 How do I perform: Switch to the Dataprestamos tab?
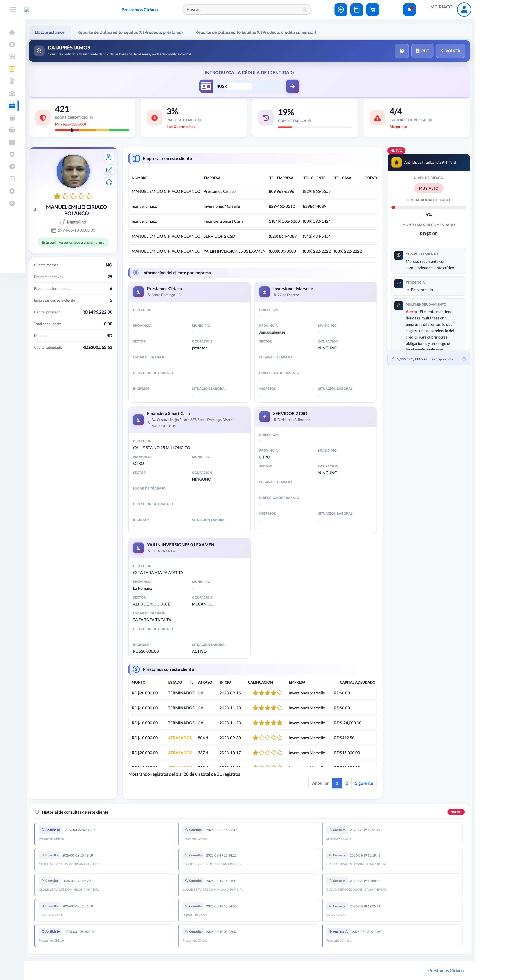pos(50,32)
